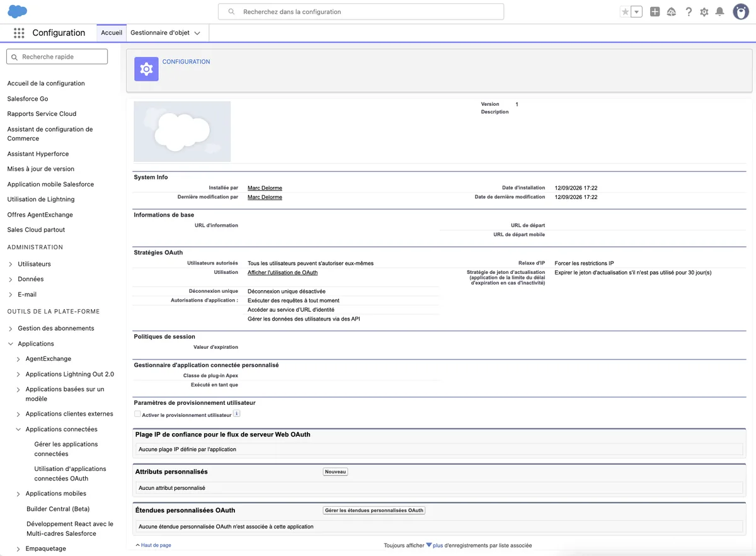756x556 pixels.
Task: Toggle Activer le provisionnement utilisateur checkbox
Action: click(137, 414)
